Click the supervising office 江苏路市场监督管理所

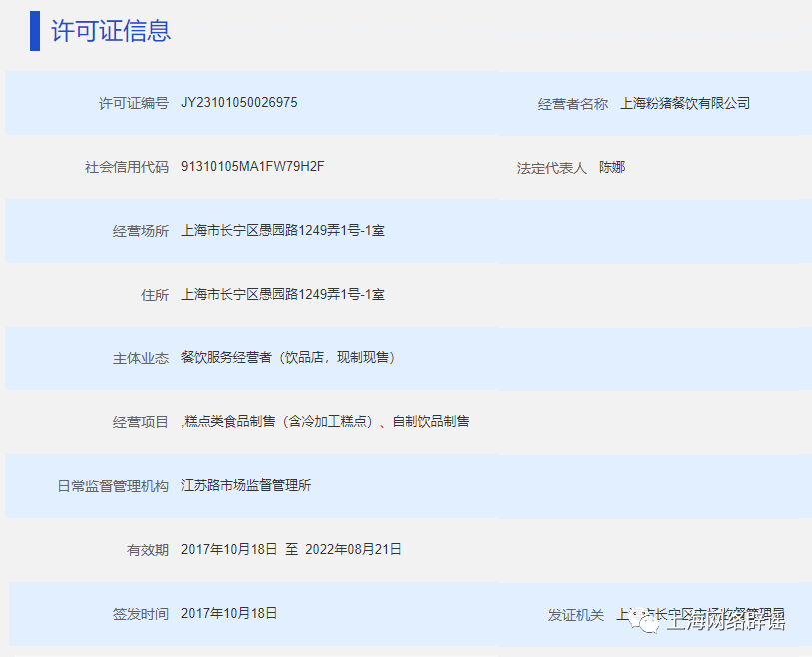[x=245, y=485]
